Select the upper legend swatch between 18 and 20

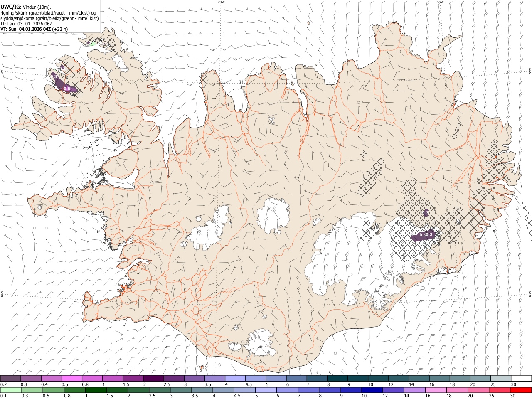point(460,378)
